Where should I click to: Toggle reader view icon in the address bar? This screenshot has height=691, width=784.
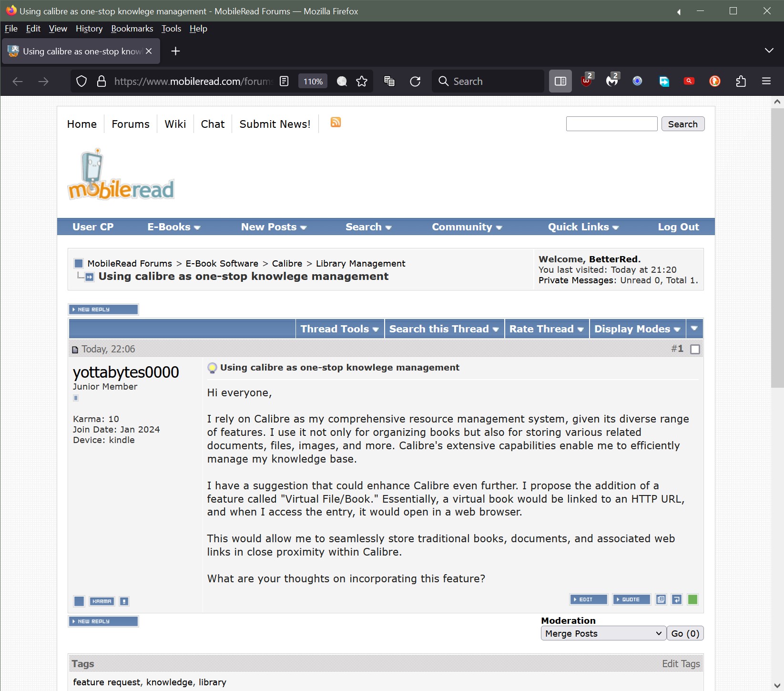tap(284, 82)
